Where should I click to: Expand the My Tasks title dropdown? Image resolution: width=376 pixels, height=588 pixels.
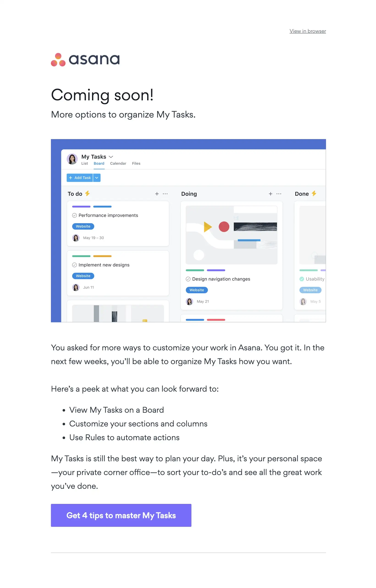click(111, 157)
